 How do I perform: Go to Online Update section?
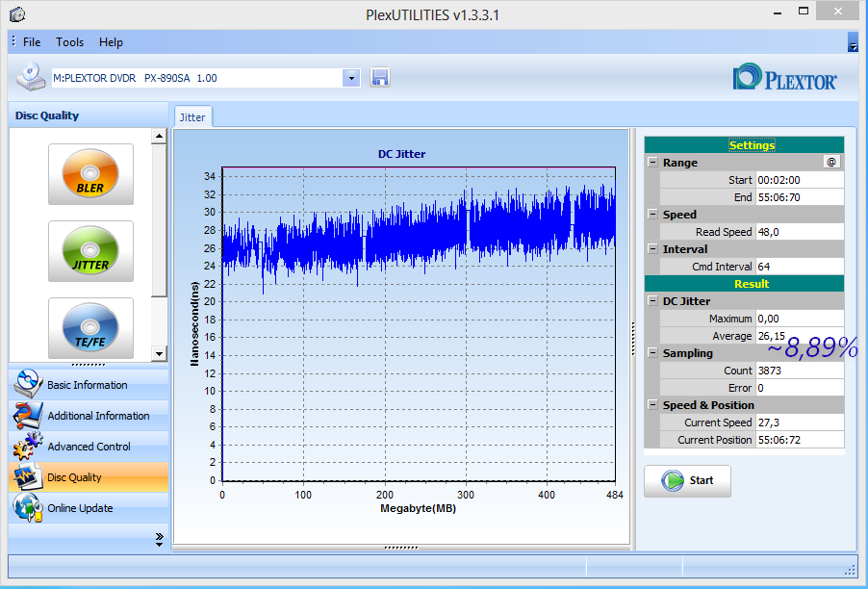coord(89,508)
